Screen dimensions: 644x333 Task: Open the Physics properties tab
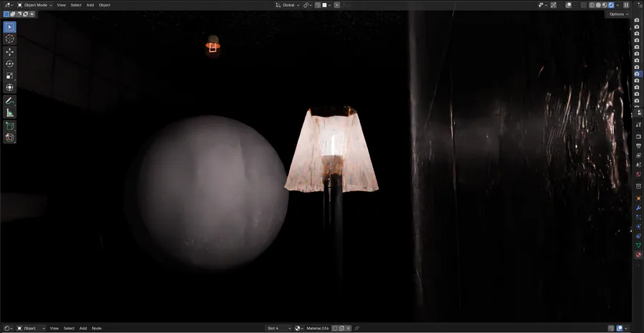click(x=639, y=226)
